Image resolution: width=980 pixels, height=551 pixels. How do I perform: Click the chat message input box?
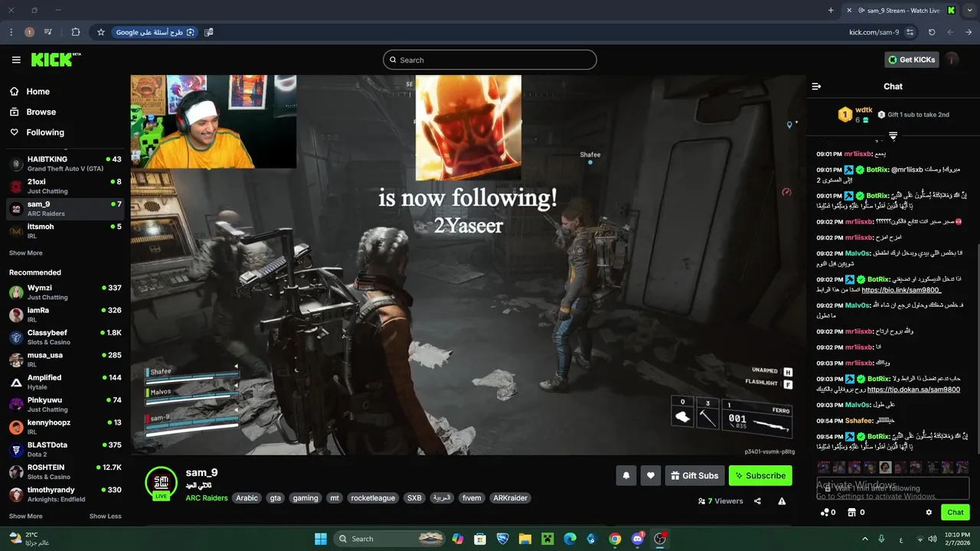[x=893, y=488]
